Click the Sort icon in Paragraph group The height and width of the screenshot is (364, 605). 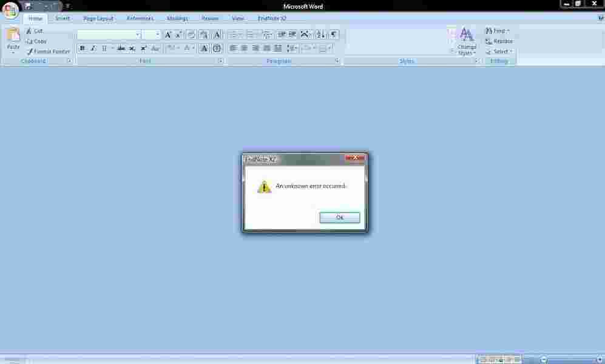click(320, 35)
